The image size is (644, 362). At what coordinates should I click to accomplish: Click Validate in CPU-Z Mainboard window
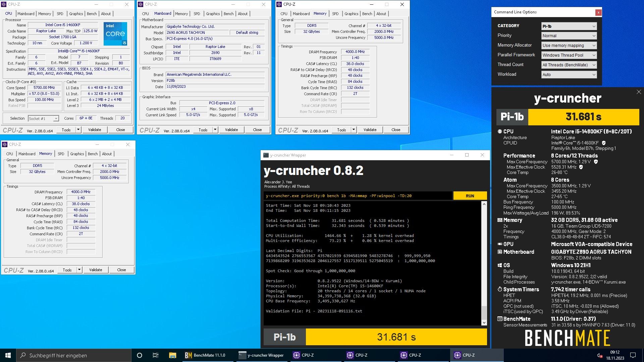pos(231,130)
